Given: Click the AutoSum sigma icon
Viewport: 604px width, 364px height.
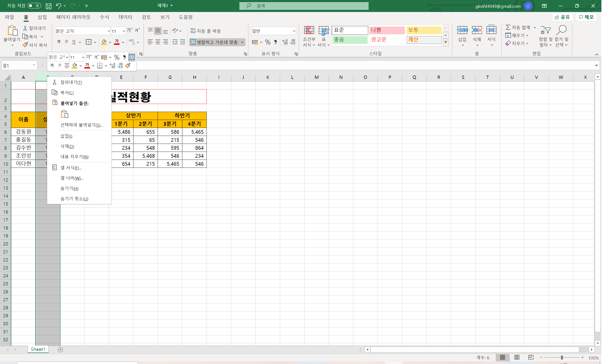Looking at the screenshot, I should pos(508,27).
